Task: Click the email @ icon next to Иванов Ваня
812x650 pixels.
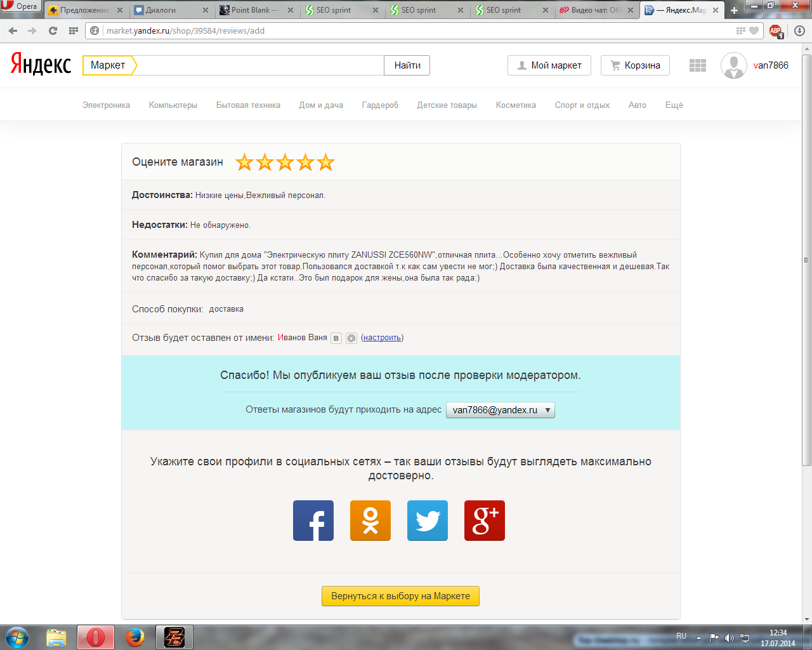Action: point(351,338)
